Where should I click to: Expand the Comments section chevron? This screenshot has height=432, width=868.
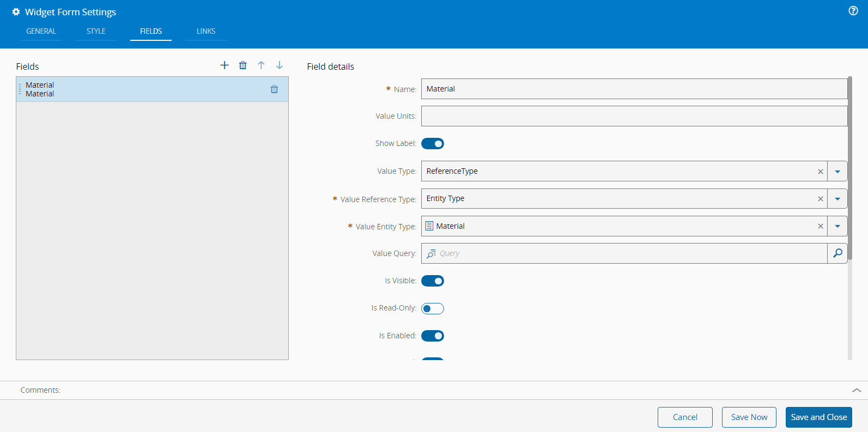pos(857,390)
